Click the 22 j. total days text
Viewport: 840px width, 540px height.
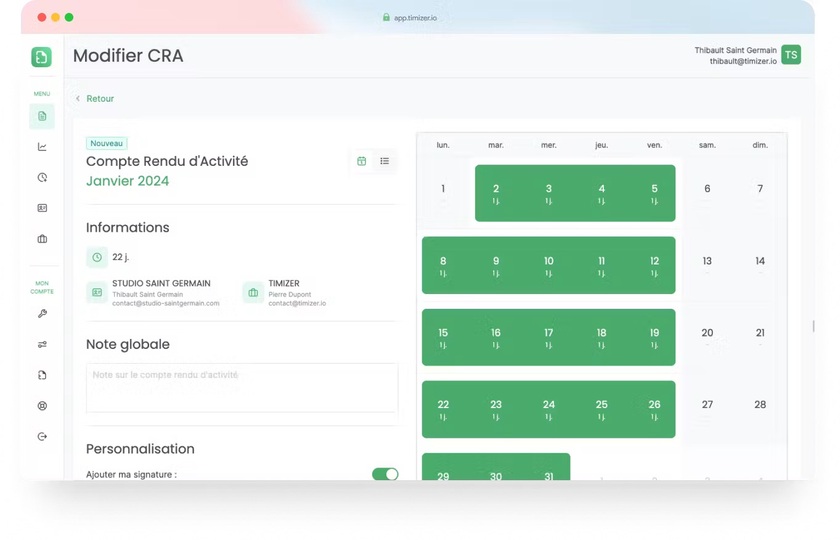coord(121,257)
